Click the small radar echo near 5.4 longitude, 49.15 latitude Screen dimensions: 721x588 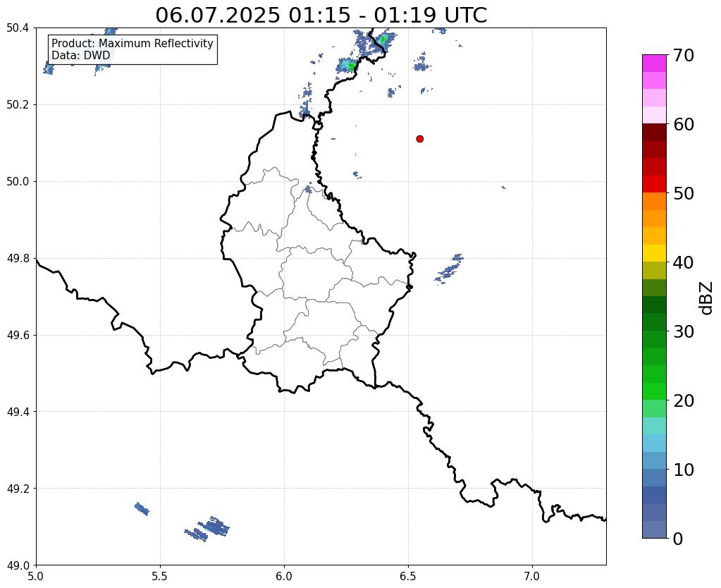coord(142,509)
